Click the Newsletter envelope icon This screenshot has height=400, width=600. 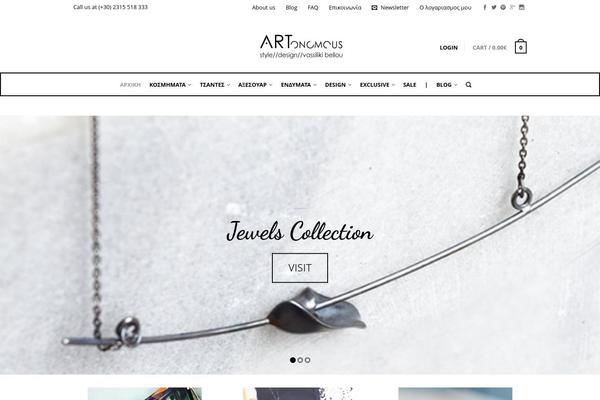pos(374,7)
